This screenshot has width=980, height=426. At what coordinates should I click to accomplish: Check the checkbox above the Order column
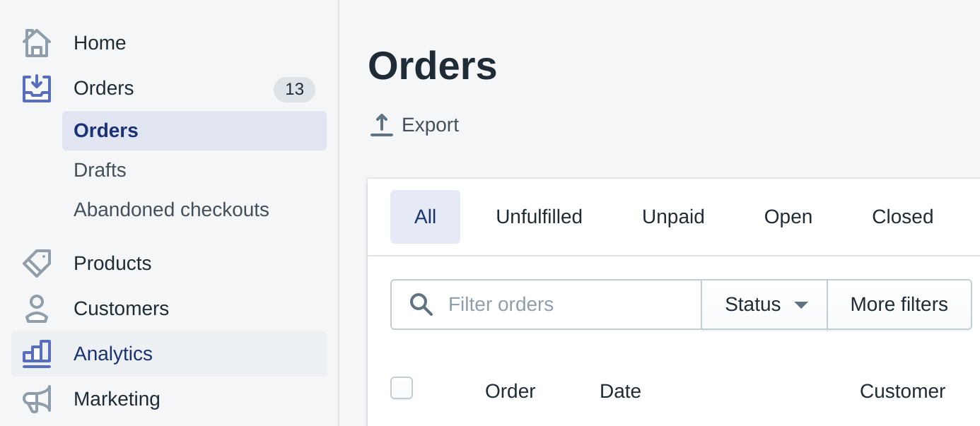tap(401, 388)
